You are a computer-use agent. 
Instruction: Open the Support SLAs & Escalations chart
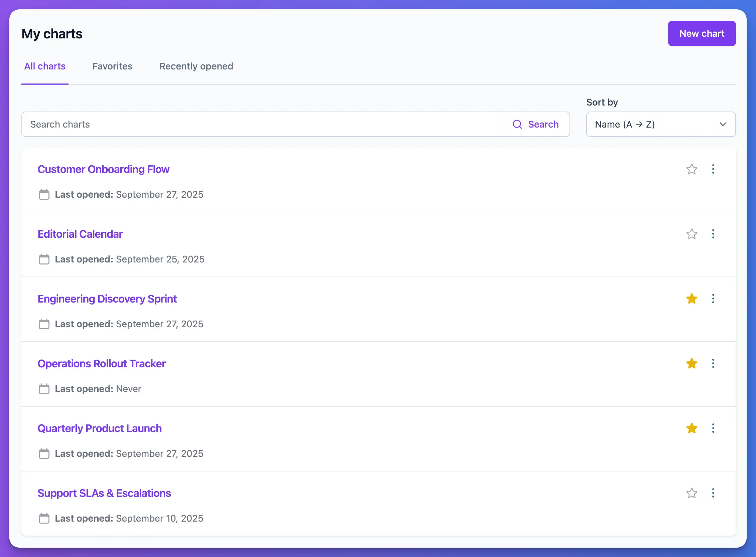pos(104,493)
